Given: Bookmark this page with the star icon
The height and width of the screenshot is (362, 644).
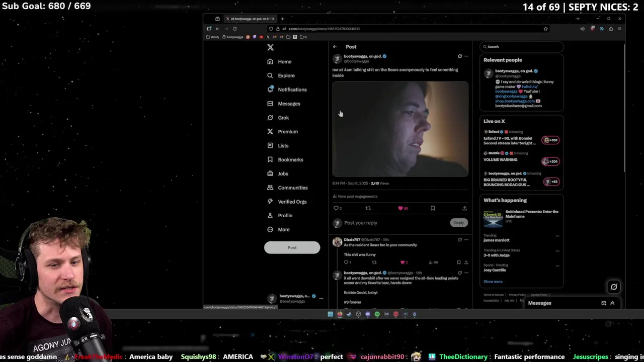Looking at the screenshot, I should (545, 29).
